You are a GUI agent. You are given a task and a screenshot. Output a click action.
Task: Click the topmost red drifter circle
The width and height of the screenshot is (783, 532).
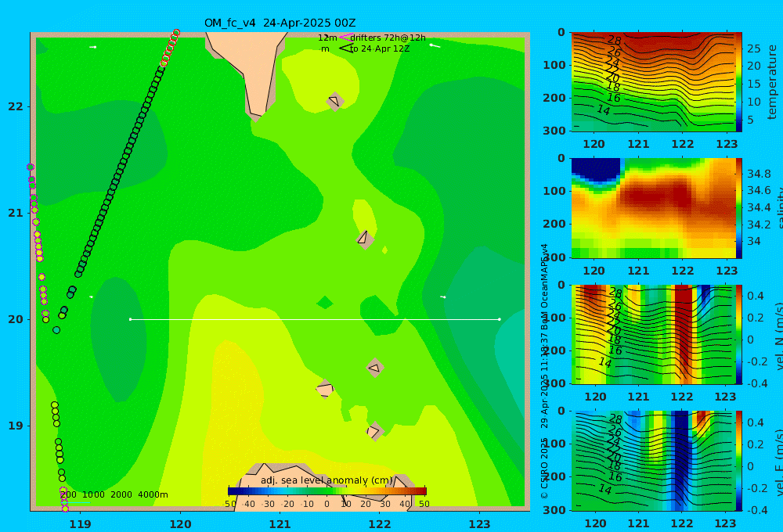(x=176, y=33)
